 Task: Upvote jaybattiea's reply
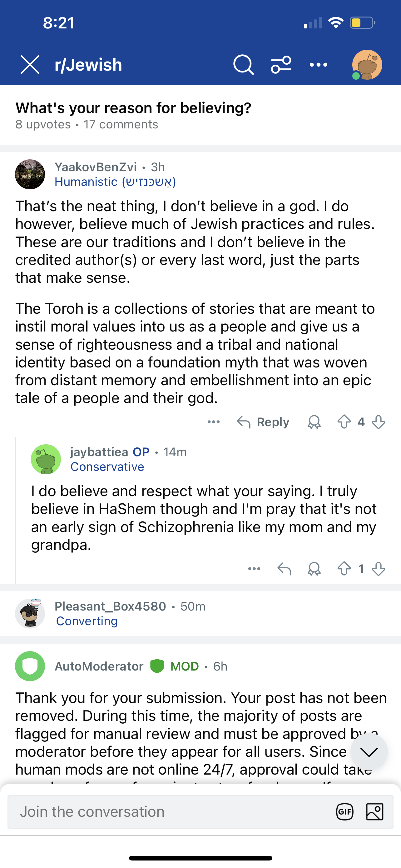coord(344,569)
